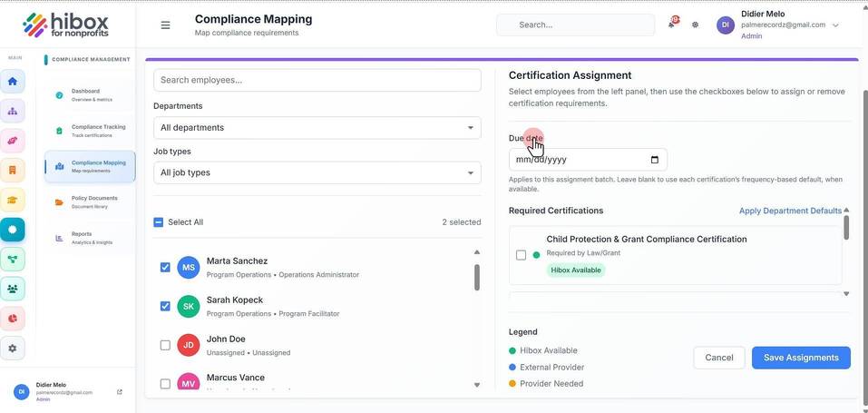Click the '2 selected' count text
The height and width of the screenshot is (413, 868).
461,222
